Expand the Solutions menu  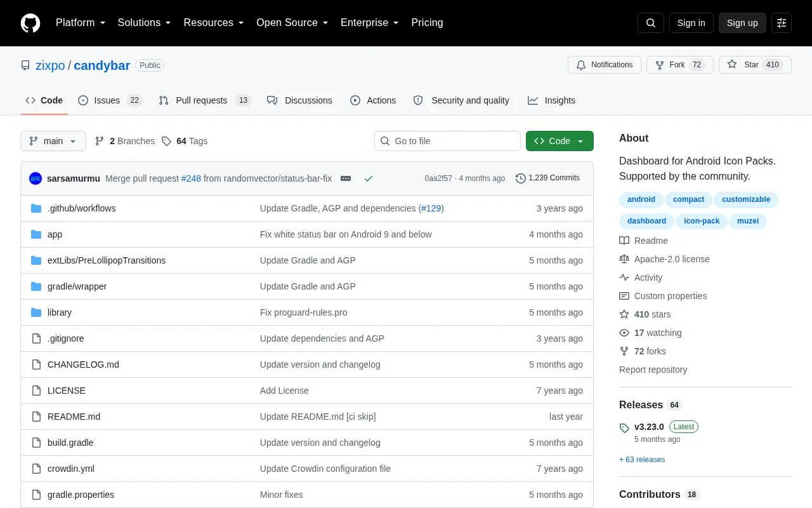144,23
